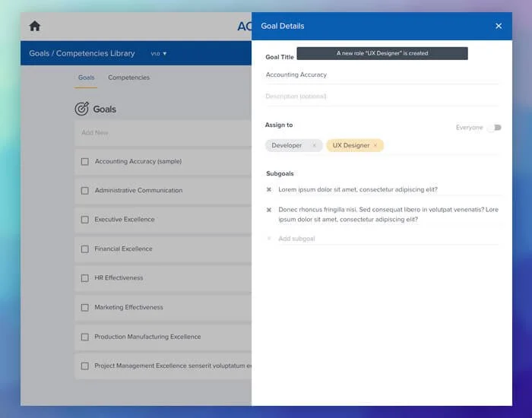Remove the UX Designer role tag
The height and width of the screenshot is (418, 532).
375,146
